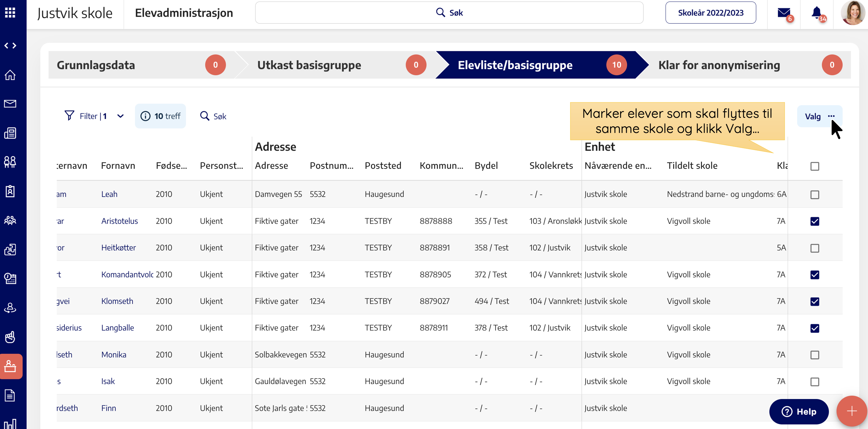This screenshot has width=868, height=429.
Task: Open Isak student link
Action: tap(108, 381)
